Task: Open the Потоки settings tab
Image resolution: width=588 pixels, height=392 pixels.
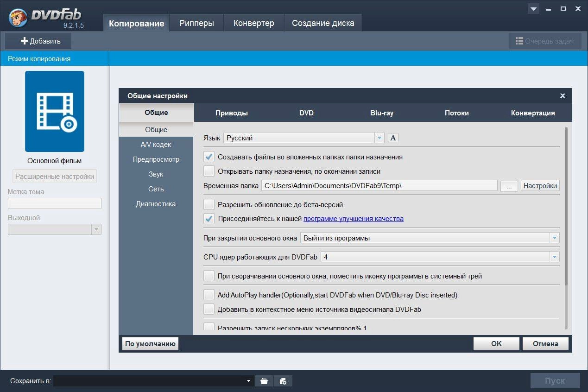Action: tap(457, 113)
